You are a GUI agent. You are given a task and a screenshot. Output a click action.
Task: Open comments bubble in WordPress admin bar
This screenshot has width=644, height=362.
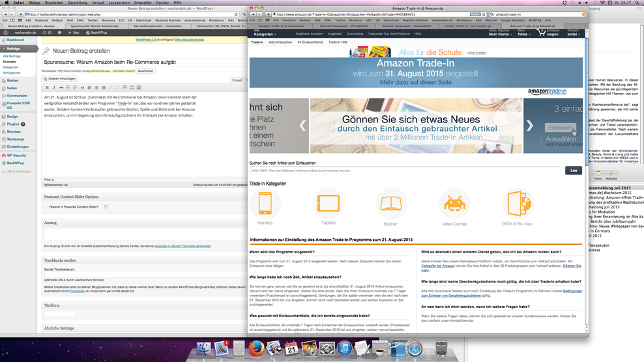(x=59, y=33)
